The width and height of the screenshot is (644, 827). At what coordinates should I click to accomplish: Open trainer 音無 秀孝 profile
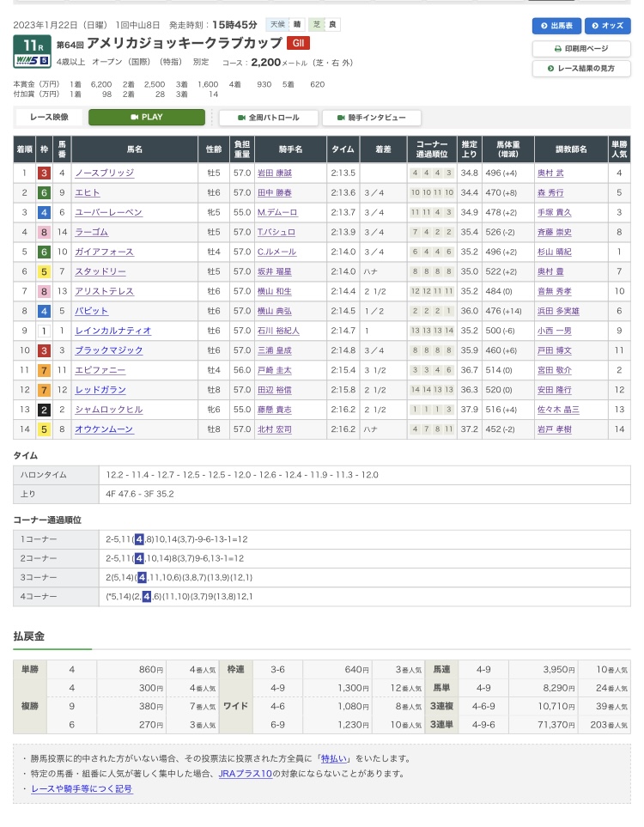pos(555,291)
